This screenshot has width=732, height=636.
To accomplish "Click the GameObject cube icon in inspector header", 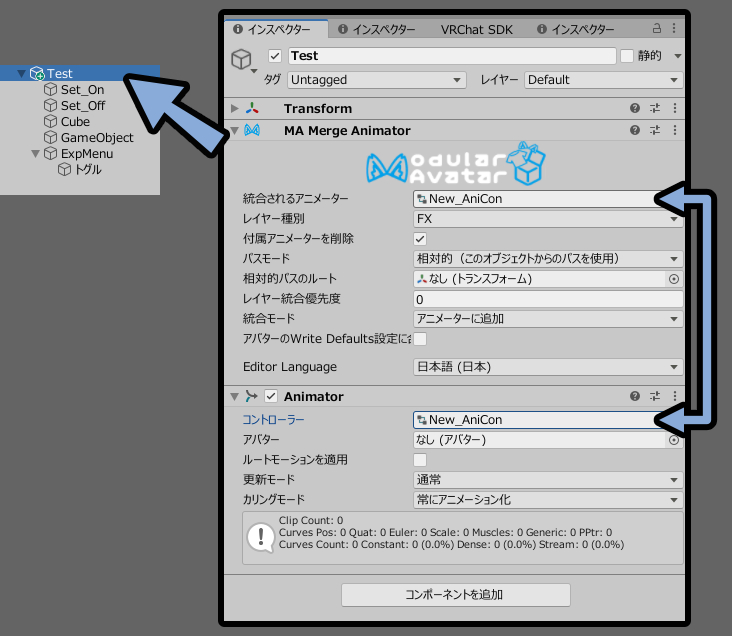I will [241, 59].
